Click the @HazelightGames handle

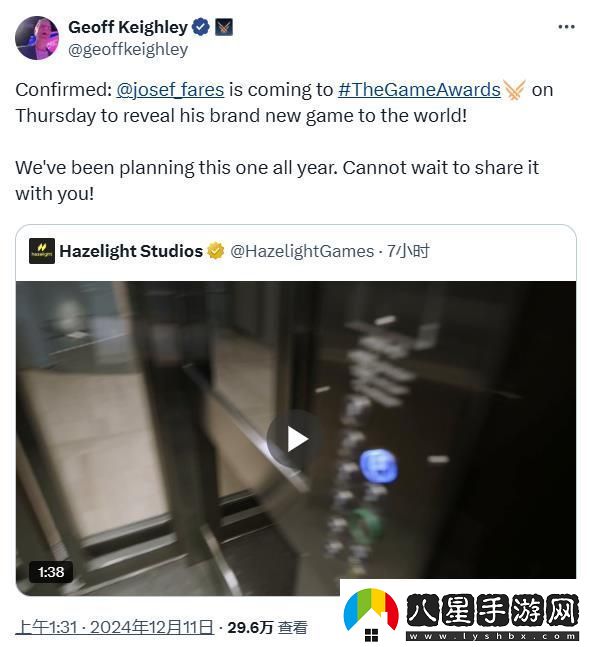(302, 251)
